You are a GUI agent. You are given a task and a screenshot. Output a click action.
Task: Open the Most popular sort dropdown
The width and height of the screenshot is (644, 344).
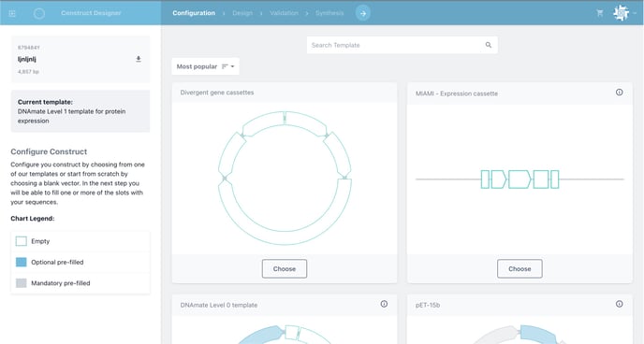point(205,66)
